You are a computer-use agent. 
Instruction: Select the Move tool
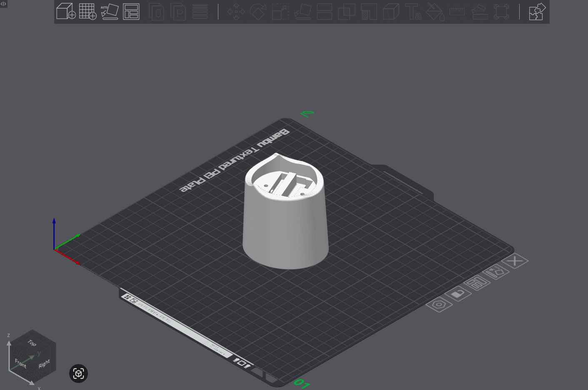pyautogui.click(x=236, y=11)
